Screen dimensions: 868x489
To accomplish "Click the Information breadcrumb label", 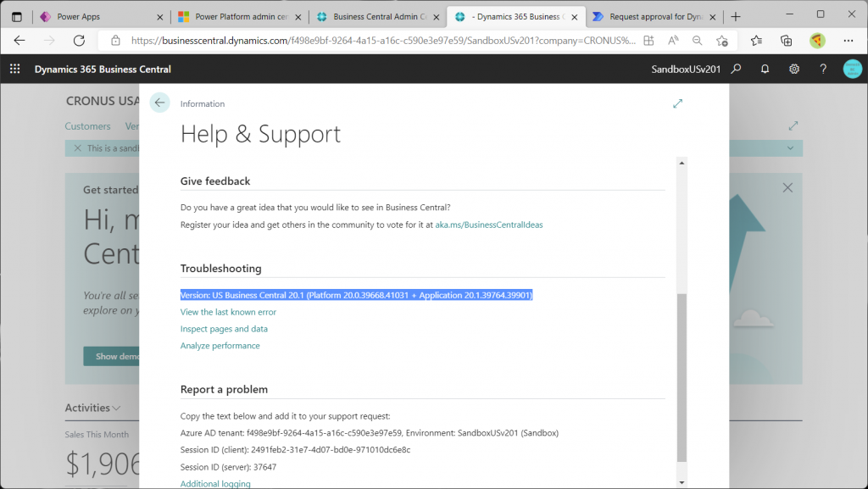I will pos(203,103).
